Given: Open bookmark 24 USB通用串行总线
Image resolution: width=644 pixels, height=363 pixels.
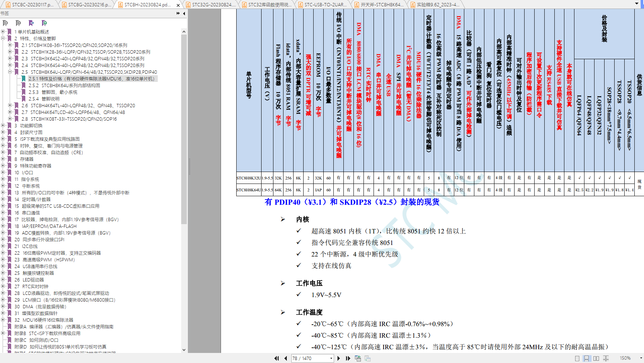Looking at the screenshot, I should click(x=36, y=266).
